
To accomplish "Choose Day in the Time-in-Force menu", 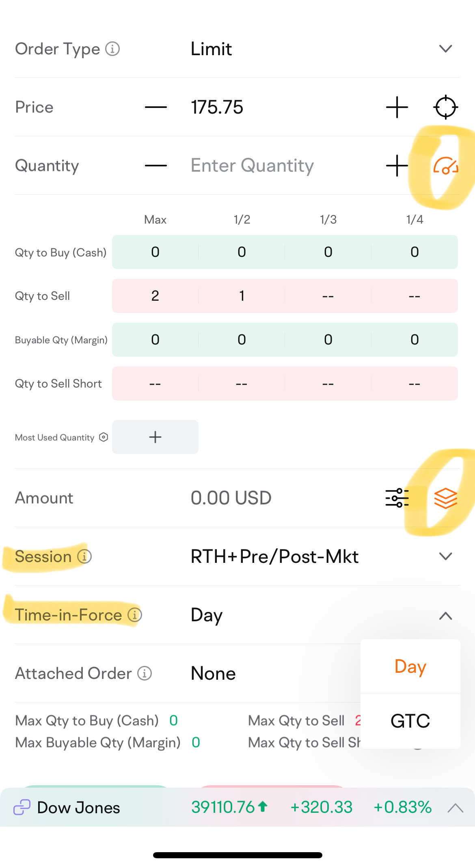I will 410,667.
